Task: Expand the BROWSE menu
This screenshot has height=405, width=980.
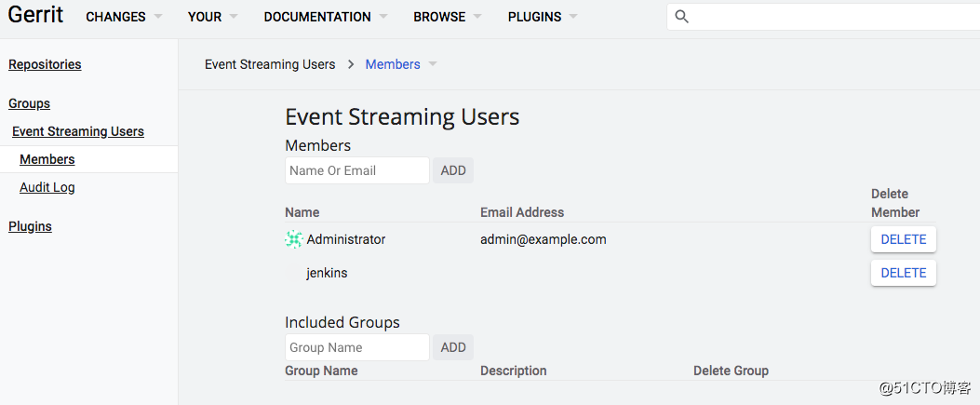Action: click(447, 18)
